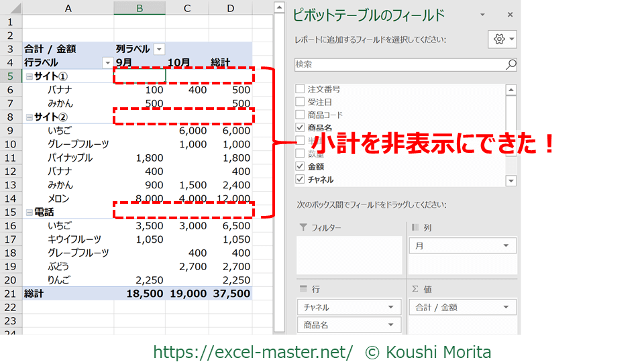This screenshot has height=362, width=644.
Task: Expand the チャネル row field menu
Action: (x=390, y=308)
